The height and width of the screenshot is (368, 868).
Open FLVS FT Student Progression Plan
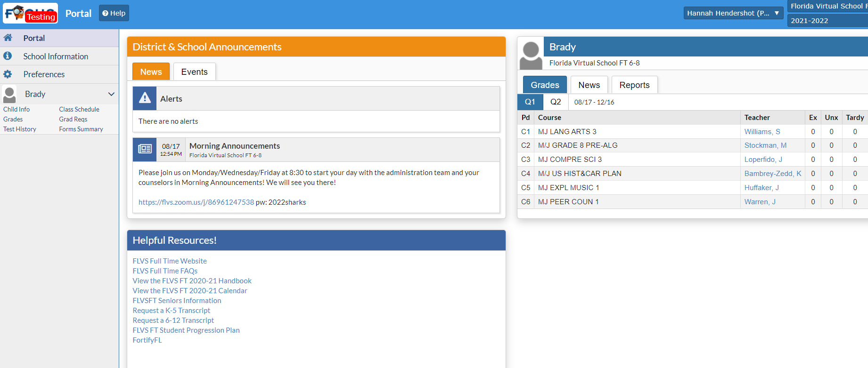[186, 330]
